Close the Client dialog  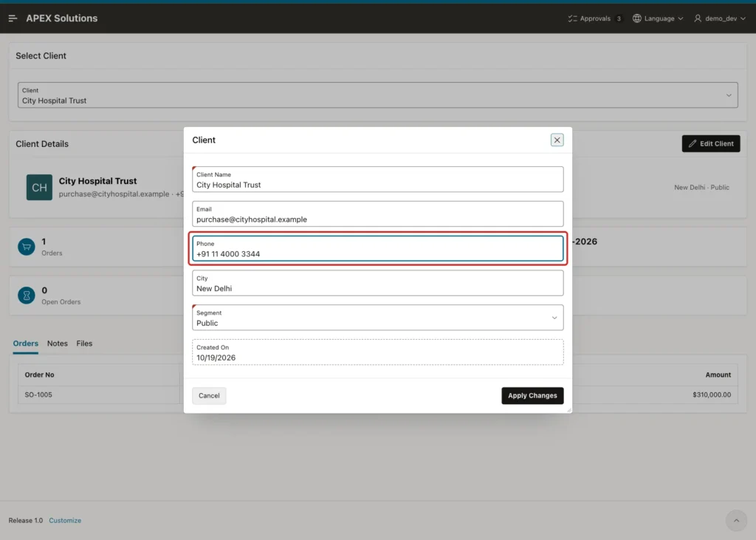(557, 140)
